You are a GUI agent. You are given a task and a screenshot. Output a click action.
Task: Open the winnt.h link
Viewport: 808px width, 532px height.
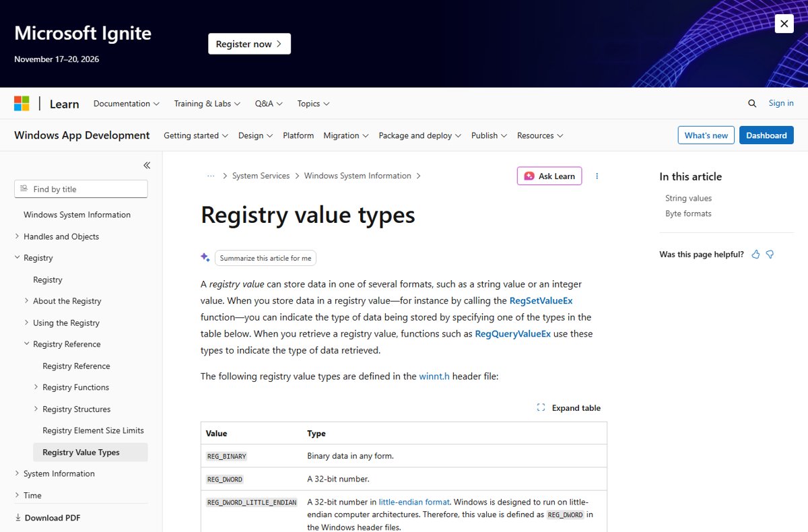434,376
